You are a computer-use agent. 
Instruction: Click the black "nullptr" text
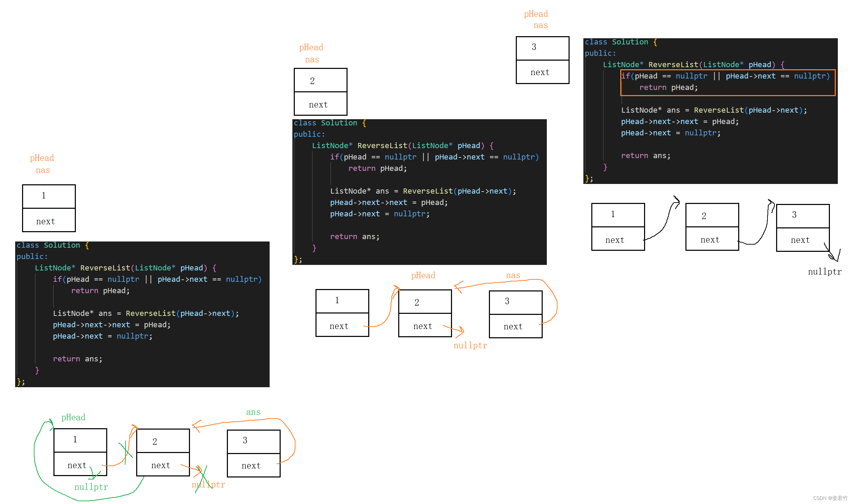point(825,271)
